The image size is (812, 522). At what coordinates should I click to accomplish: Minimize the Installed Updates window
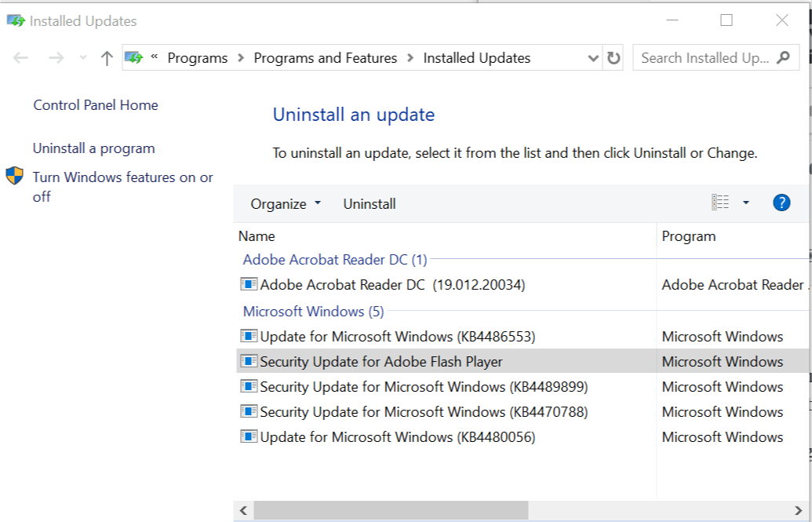tap(672, 20)
